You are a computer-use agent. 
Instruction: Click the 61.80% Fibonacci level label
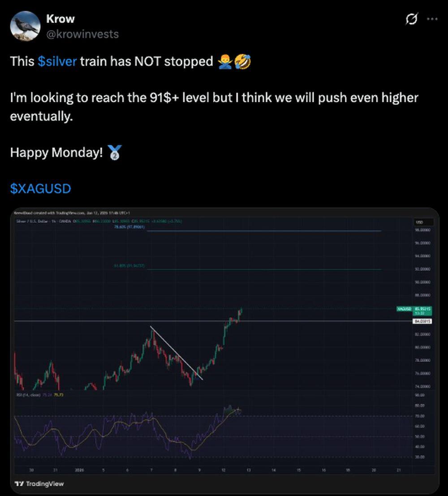click(x=129, y=266)
